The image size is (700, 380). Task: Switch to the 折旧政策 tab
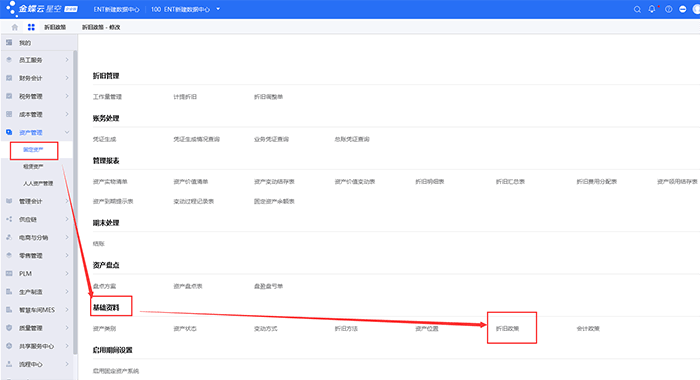55,27
